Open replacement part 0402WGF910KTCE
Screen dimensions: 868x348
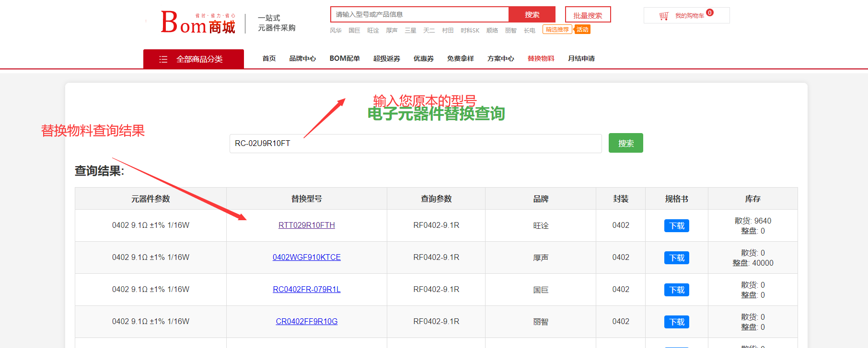(x=307, y=257)
